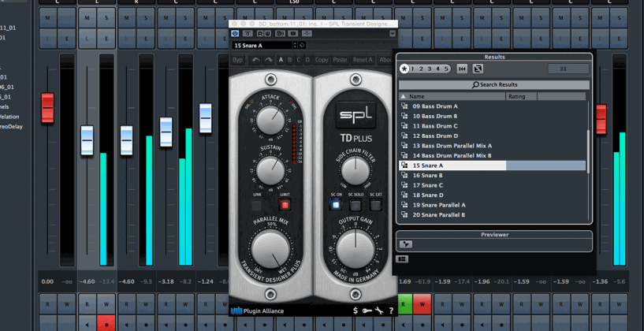Open the plugin header functions dropdown arrow
This screenshot has height=331, width=644.
click(x=393, y=33)
